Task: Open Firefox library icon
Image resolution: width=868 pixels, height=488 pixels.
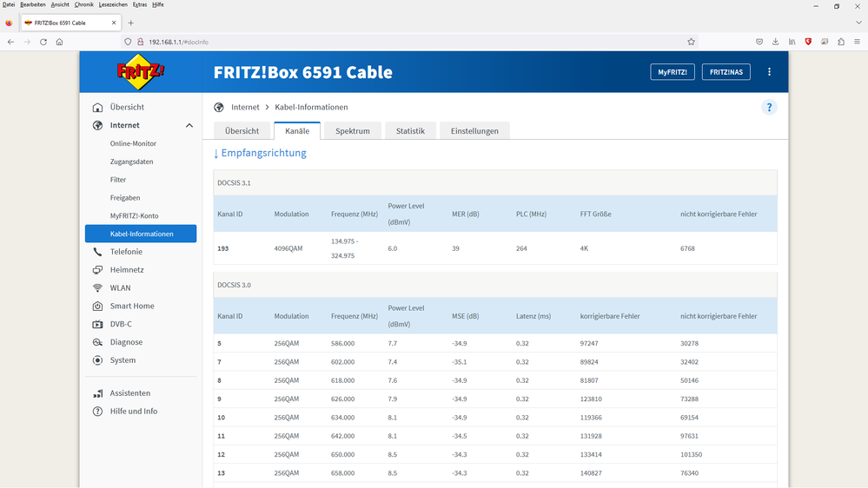Action: [792, 42]
